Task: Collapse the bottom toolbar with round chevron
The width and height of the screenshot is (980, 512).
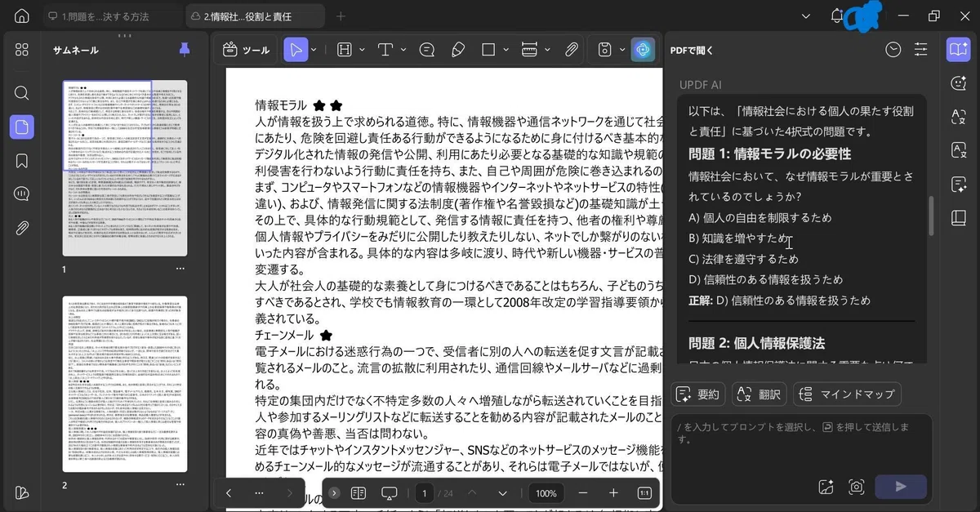Action: (x=334, y=493)
